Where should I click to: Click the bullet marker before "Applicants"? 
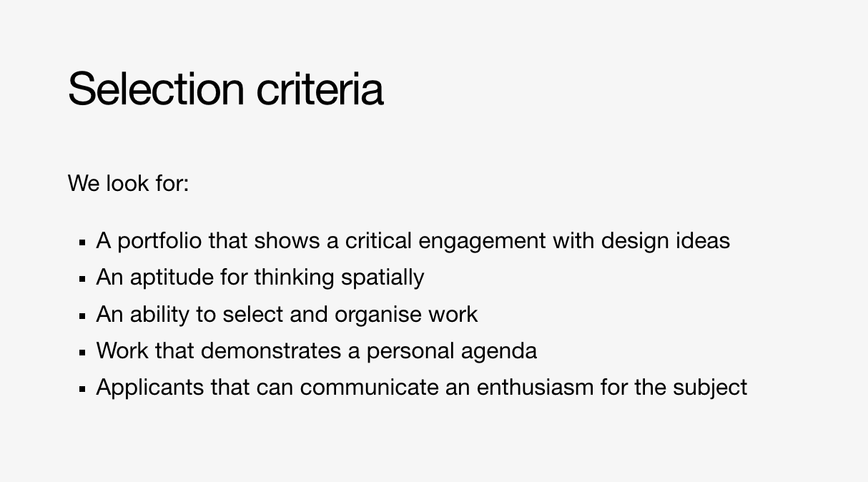coord(82,389)
